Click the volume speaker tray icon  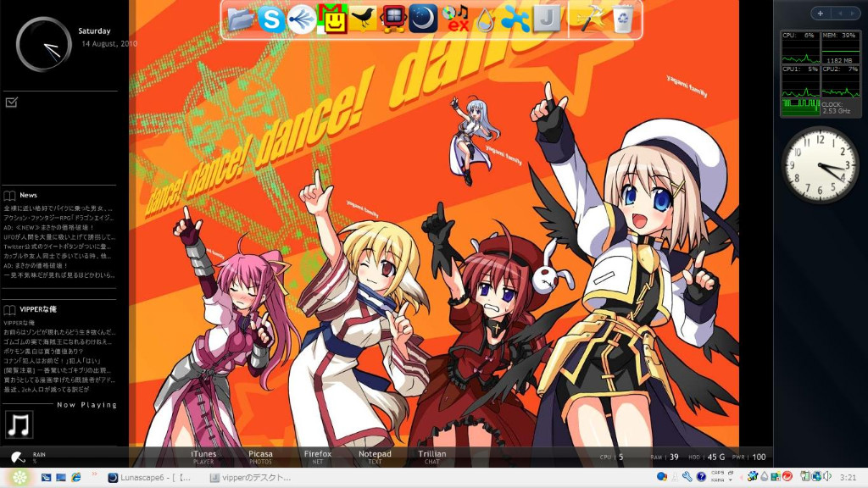pyautogui.click(x=827, y=476)
